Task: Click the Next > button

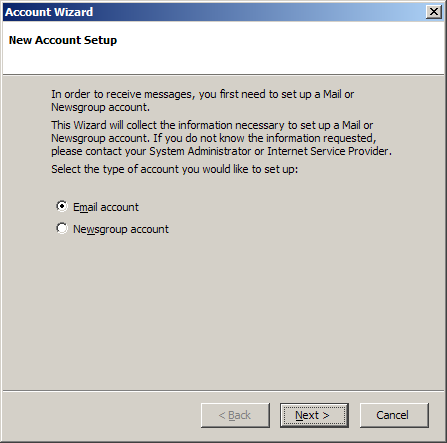Action: [314, 415]
